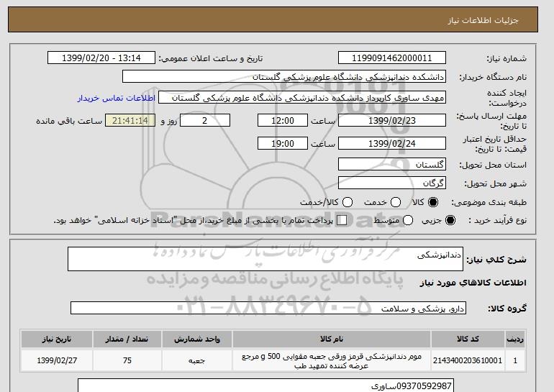The image size is (554, 392).
Task: Select the متوسط purchase type radio
Action: [x=408, y=220]
